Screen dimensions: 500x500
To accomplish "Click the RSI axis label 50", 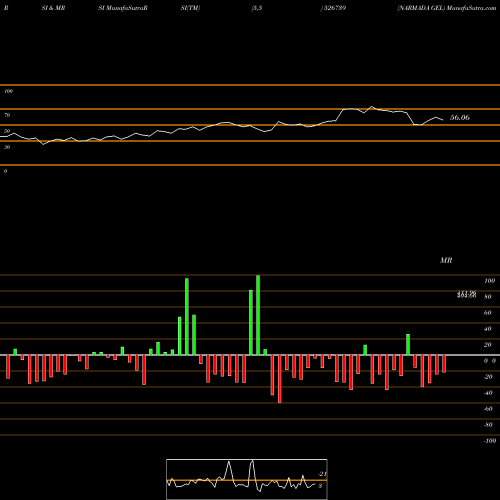I will [x=7, y=131].
